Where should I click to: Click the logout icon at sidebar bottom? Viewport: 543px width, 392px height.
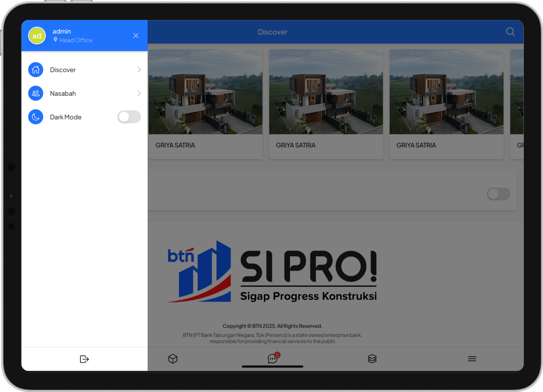pos(84,359)
